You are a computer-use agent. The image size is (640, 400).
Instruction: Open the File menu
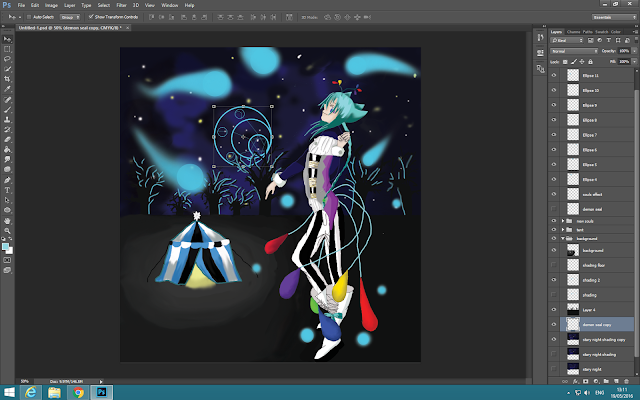21,5
